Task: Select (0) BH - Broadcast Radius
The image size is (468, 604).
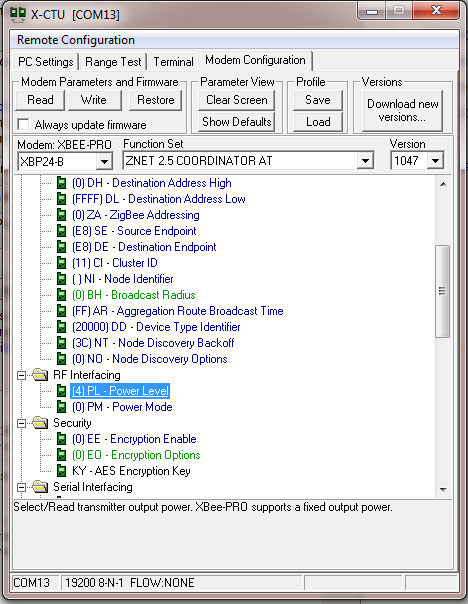Action: (x=134, y=295)
